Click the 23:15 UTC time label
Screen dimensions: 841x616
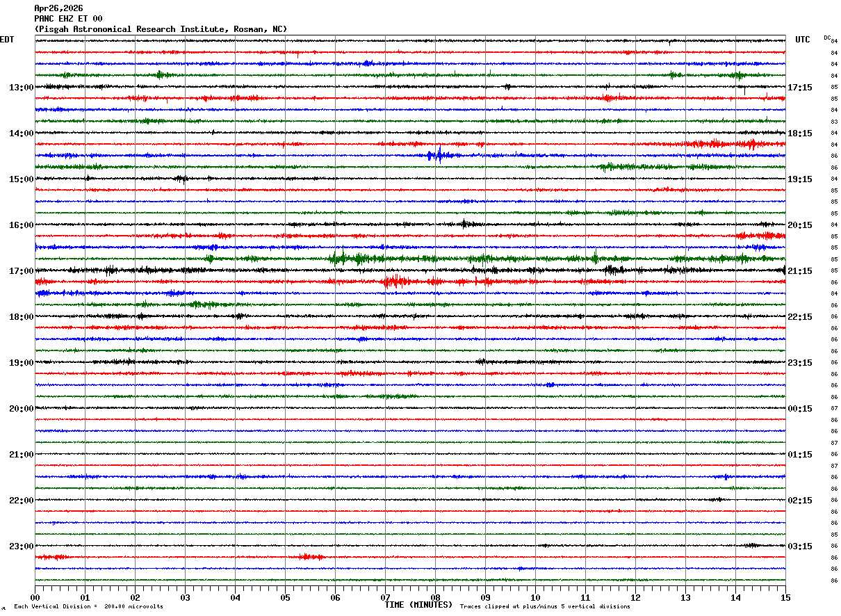pyautogui.click(x=800, y=363)
